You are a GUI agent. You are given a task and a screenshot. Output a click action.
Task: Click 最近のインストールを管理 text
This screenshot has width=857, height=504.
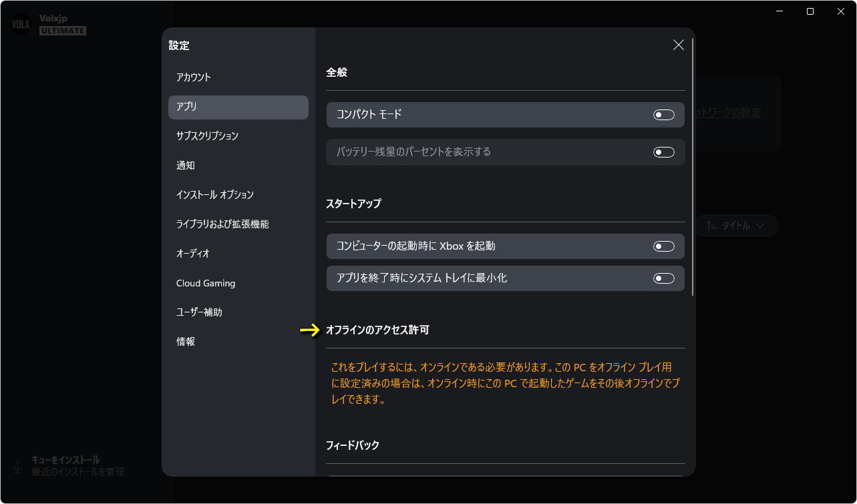coord(77,472)
